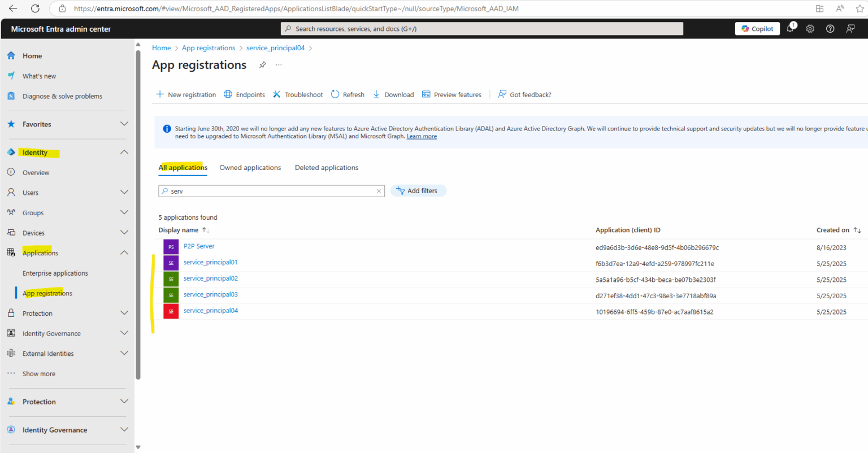This screenshot has height=453, width=868.
Task: Clear the 'serv' search text
Action: 379,191
